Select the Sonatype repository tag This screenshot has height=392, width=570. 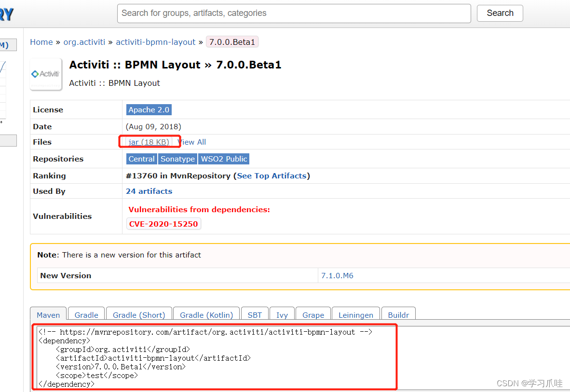pyautogui.click(x=178, y=159)
